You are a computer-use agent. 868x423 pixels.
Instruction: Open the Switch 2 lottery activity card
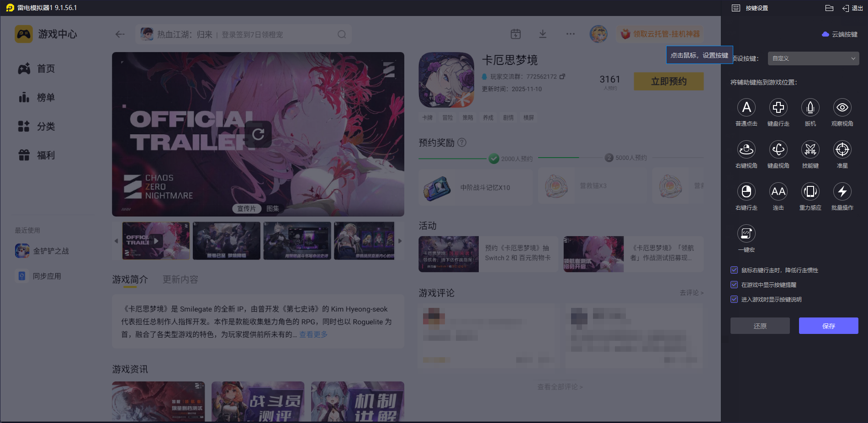coord(488,254)
